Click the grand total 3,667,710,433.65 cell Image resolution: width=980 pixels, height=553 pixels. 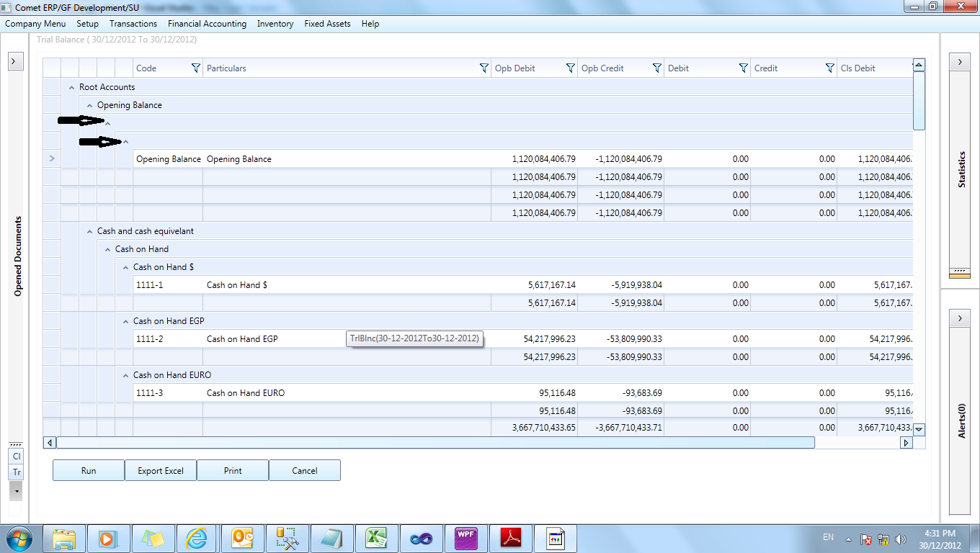(534, 427)
